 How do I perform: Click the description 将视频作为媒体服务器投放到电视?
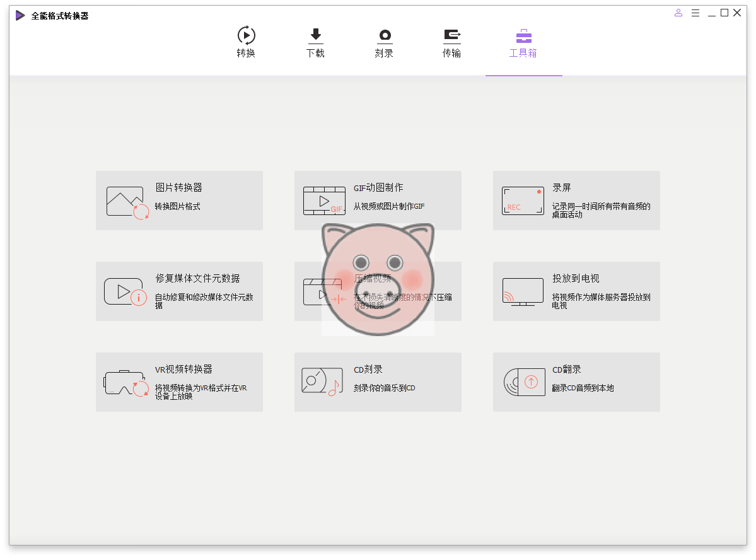[x=602, y=301]
